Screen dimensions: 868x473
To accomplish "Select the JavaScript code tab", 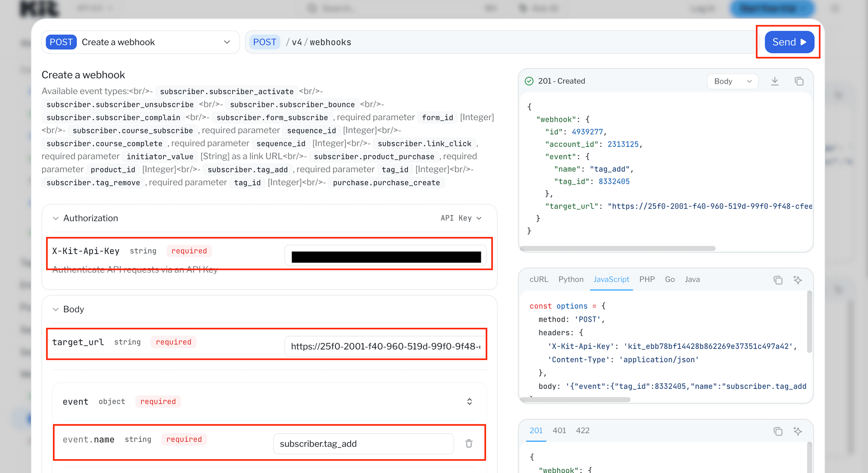I will pyautogui.click(x=611, y=280).
